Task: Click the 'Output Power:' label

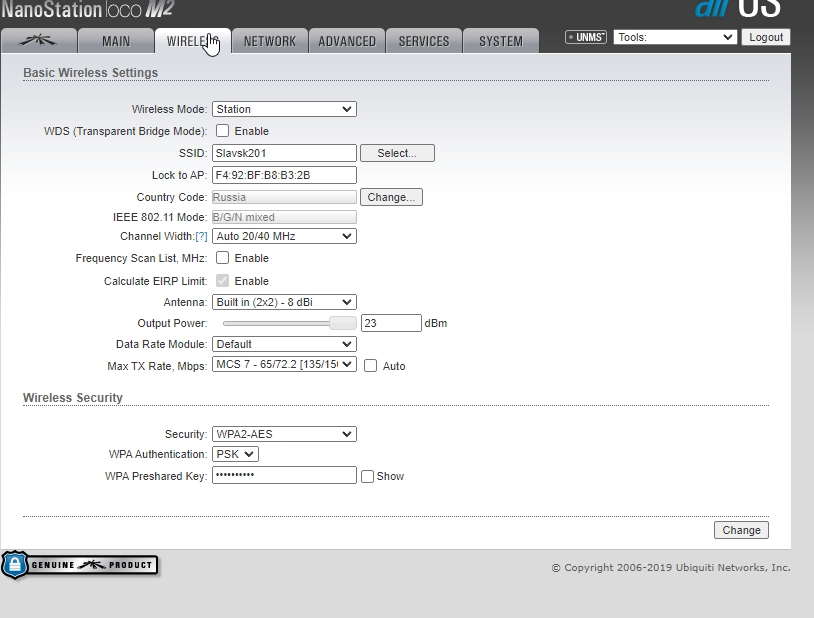Action: point(172,323)
